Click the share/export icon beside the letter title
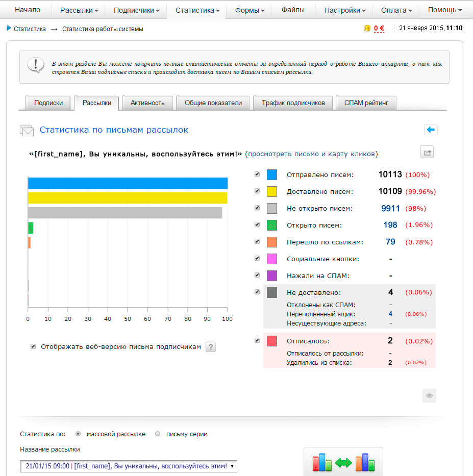This screenshot has width=473, height=476. click(x=427, y=152)
